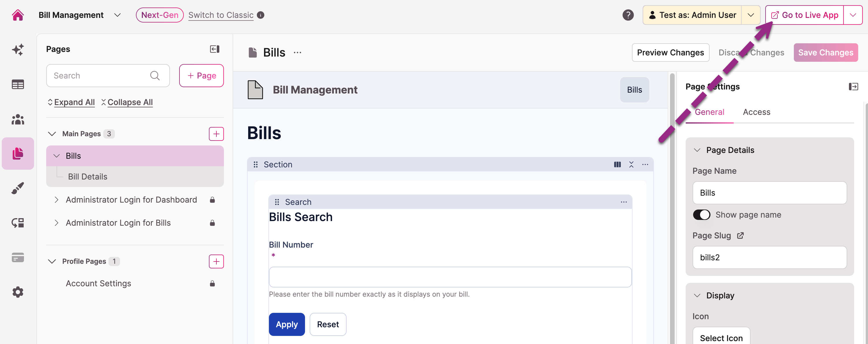Click the help question mark icon
The width and height of the screenshot is (868, 344).
point(628,15)
